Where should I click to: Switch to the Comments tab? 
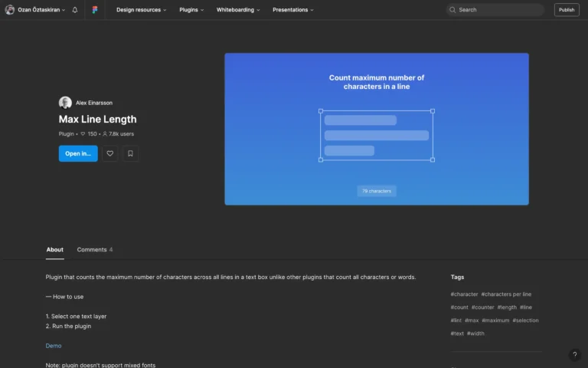pos(94,250)
